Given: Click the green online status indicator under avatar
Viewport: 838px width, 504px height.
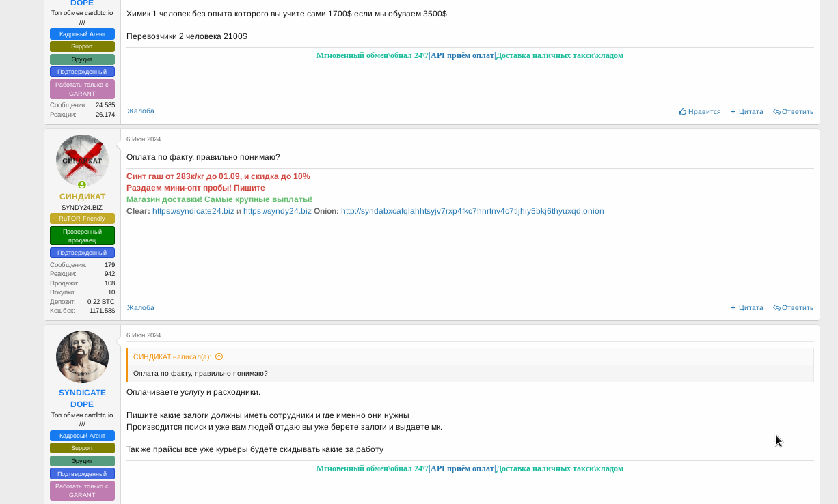Looking at the screenshot, I should pyautogui.click(x=82, y=185).
